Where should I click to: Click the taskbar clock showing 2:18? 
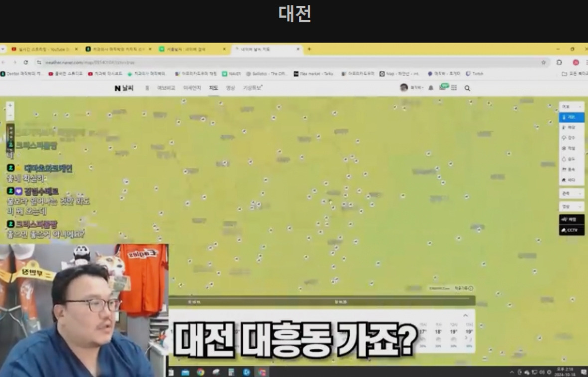tap(565, 372)
